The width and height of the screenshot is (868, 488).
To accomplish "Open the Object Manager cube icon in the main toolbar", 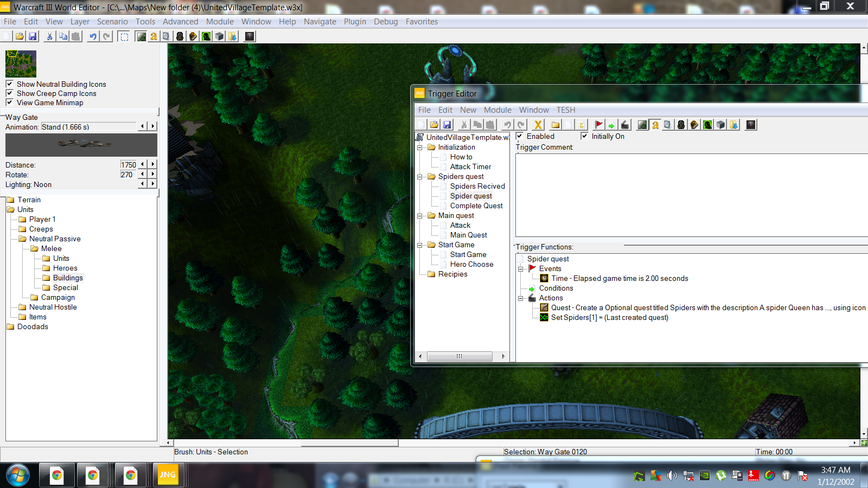I will coord(219,36).
